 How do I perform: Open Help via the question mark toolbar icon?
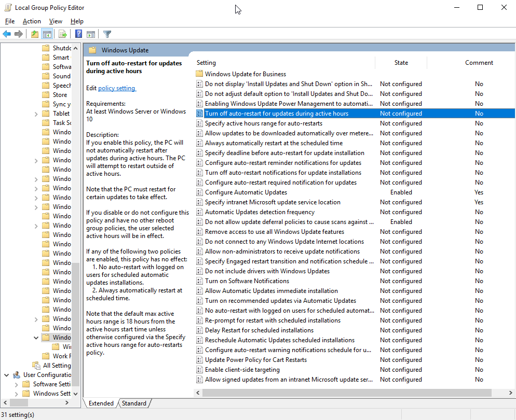point(78,34)
